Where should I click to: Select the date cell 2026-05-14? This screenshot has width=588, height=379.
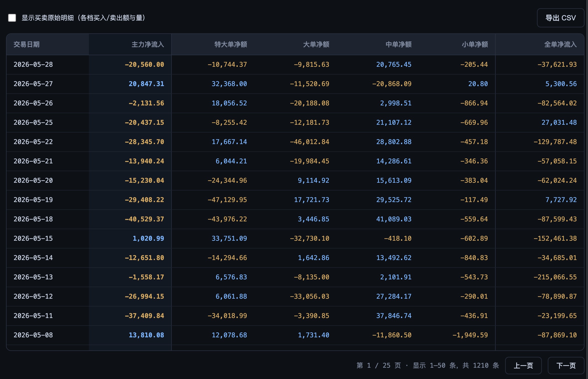click(33, 258)
